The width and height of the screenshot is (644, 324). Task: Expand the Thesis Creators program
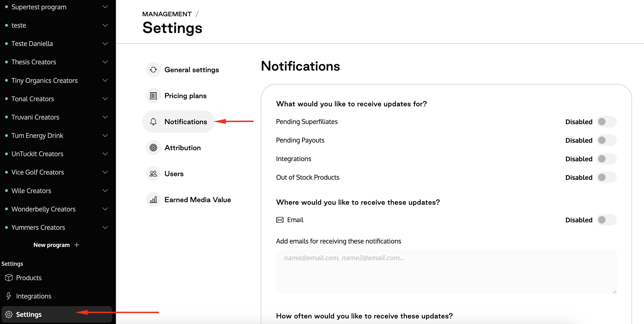click(105, 62)
